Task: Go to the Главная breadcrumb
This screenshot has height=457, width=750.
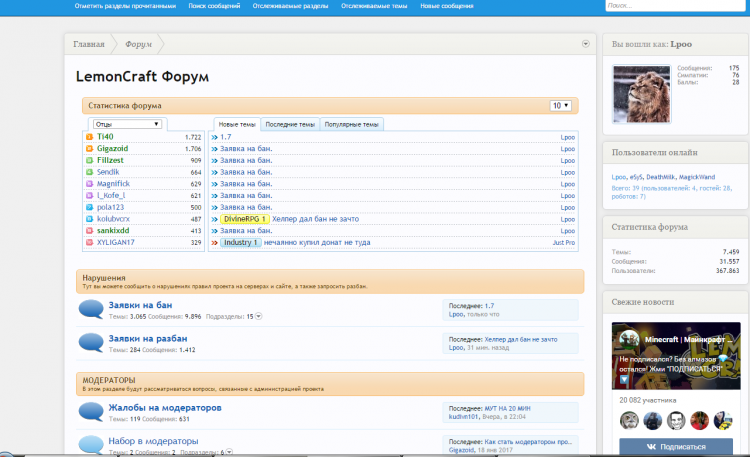Action: [x=89, y=44]
